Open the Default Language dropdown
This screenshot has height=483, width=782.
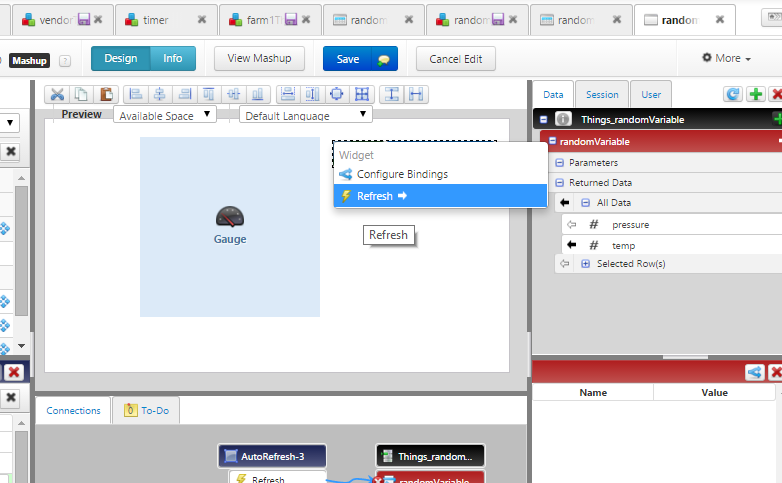click(306, 115)
